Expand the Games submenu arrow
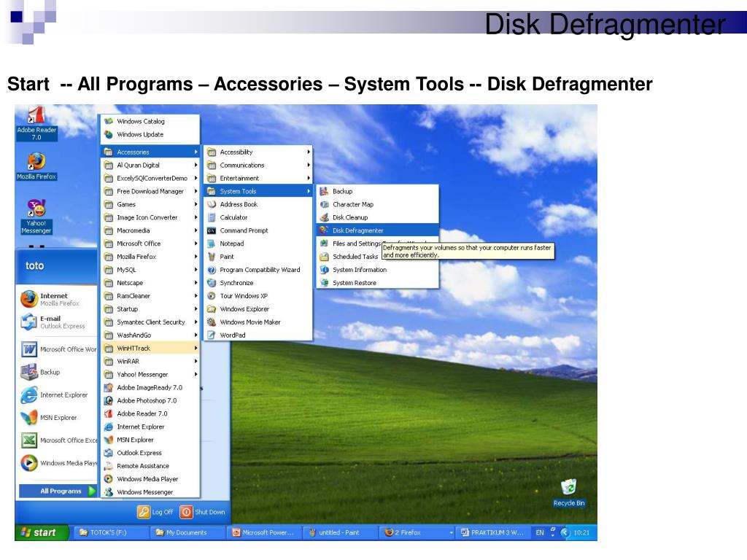Screen dimensions: 747x560 click(196, 204)
